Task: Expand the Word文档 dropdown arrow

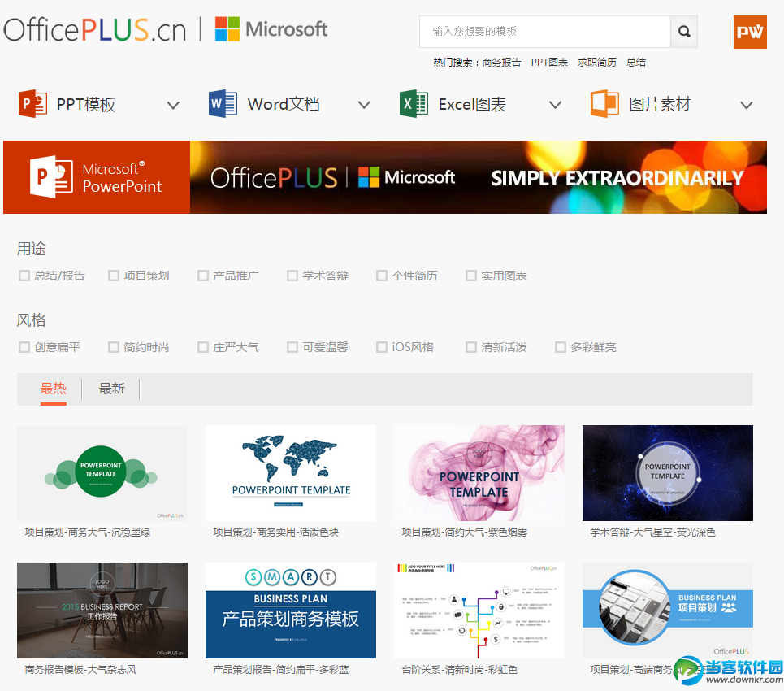Action: pos(364,105)
